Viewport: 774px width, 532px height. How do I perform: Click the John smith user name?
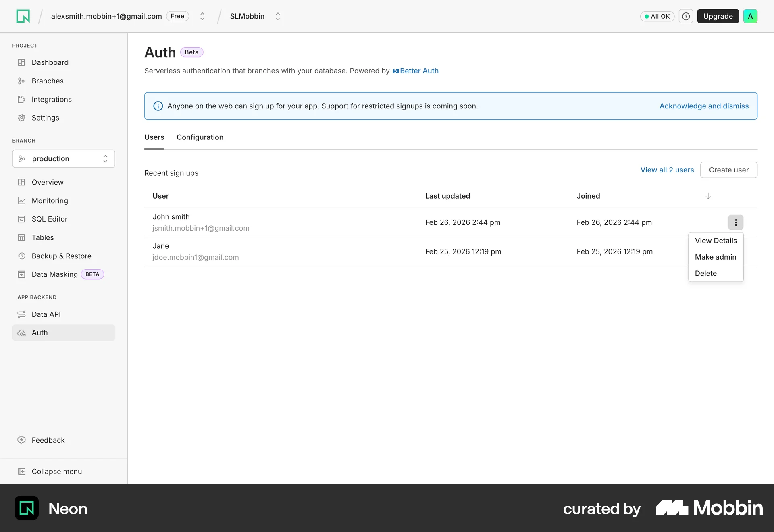171,217
